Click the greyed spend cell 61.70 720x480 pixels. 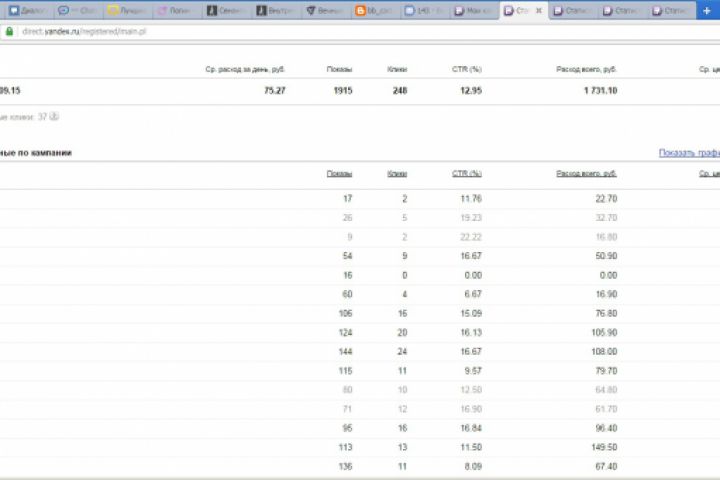(x=606, y=409)
